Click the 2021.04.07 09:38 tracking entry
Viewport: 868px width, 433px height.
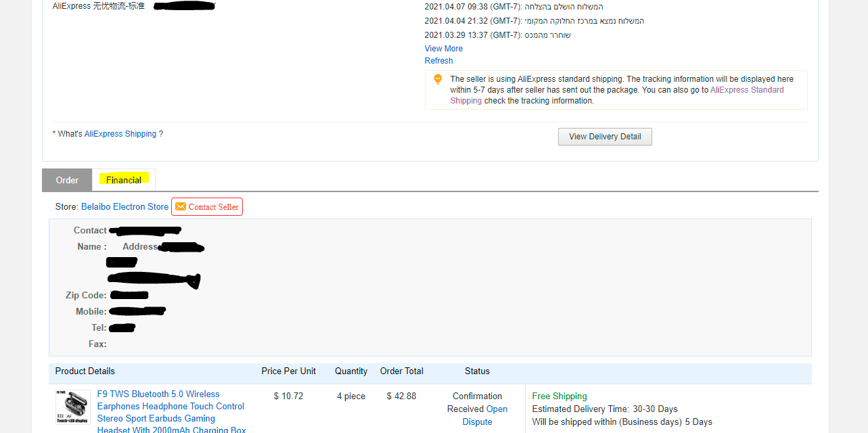(513, 7)
